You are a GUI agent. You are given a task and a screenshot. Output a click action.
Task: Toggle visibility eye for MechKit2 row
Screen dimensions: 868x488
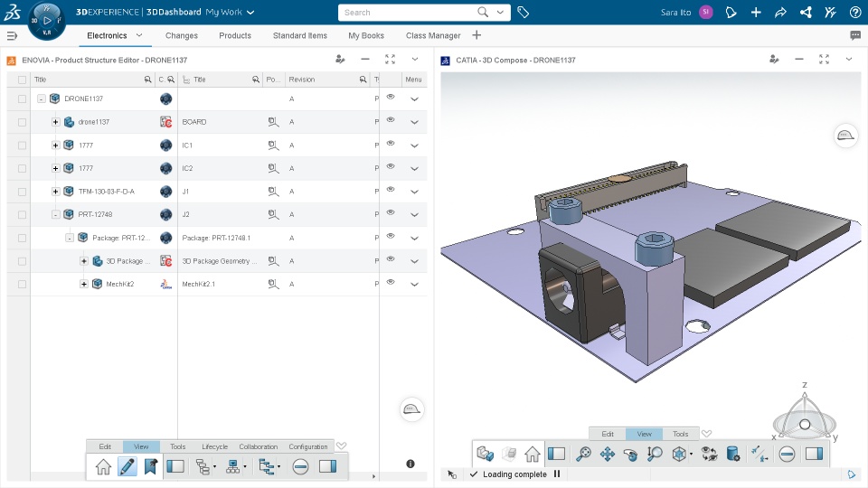(391, 282)
